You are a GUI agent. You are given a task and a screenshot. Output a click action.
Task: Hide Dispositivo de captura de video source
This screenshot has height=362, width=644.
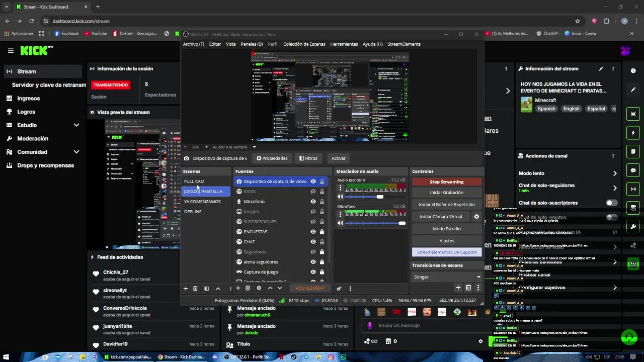click(313, 182)
